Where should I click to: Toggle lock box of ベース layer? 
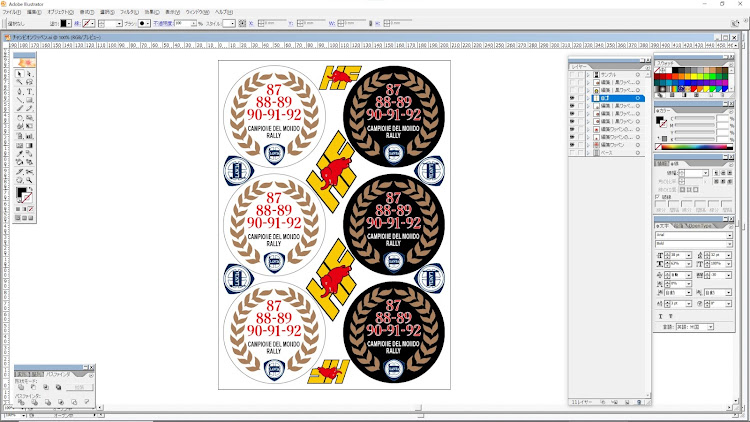pos(580,153)
